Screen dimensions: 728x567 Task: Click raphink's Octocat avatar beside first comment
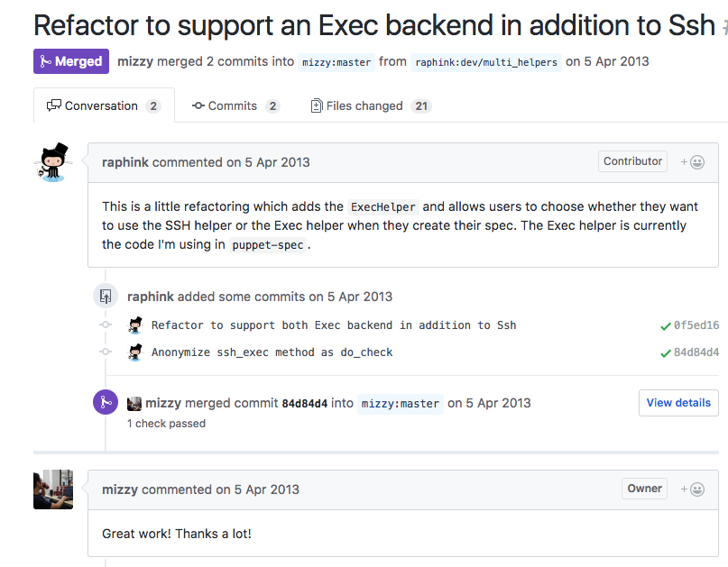53,162
